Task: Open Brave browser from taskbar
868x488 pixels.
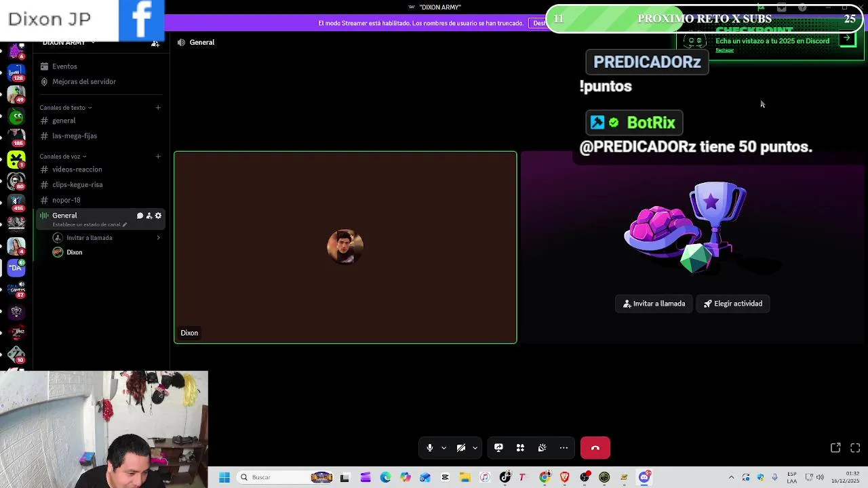Action: coord(564,477)
